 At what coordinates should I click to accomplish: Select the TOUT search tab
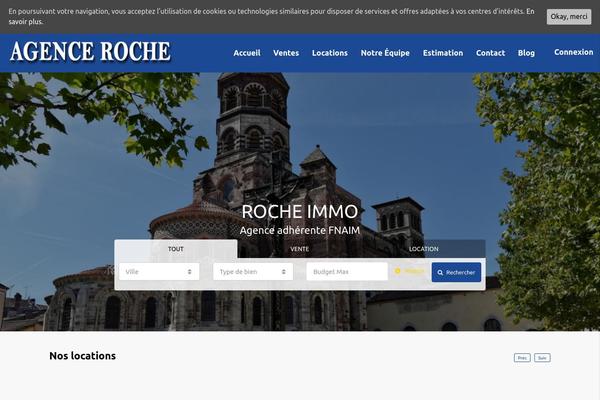coord(176,249)
